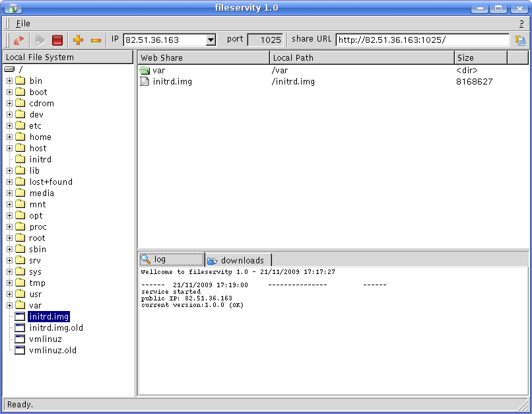The height and width of the screenshot is (414, 532).
Task: Click the question mark help menu
Action: 521,24
